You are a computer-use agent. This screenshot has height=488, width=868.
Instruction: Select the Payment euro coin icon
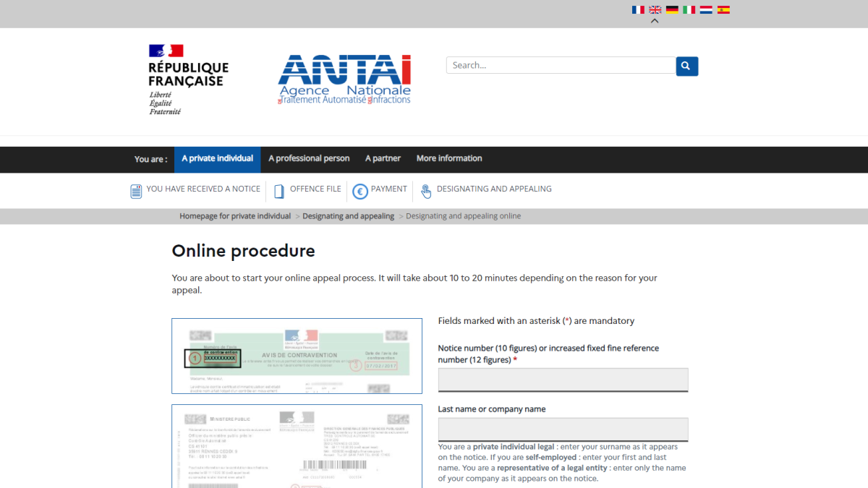(x=359, y=189)
